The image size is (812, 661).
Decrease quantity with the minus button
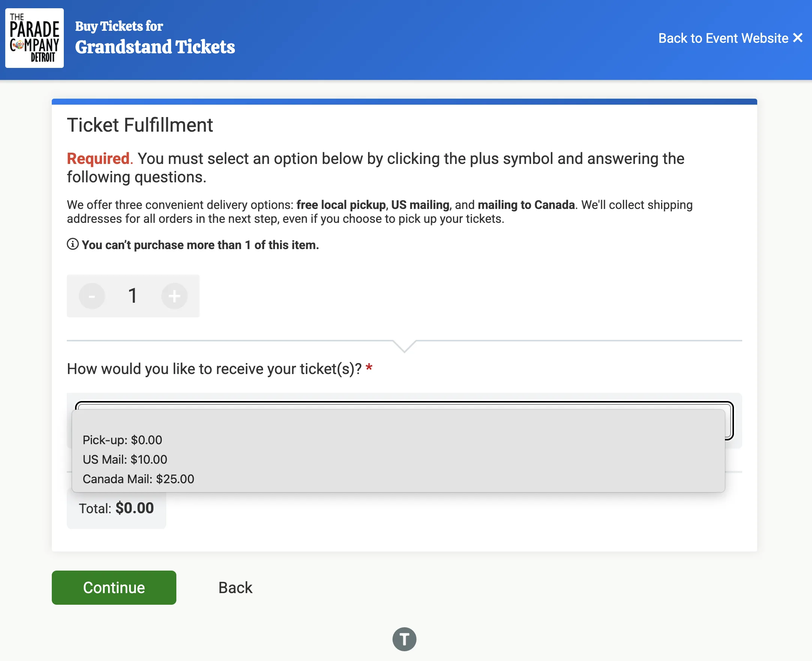pyautogui.click(x=92, y=296)
